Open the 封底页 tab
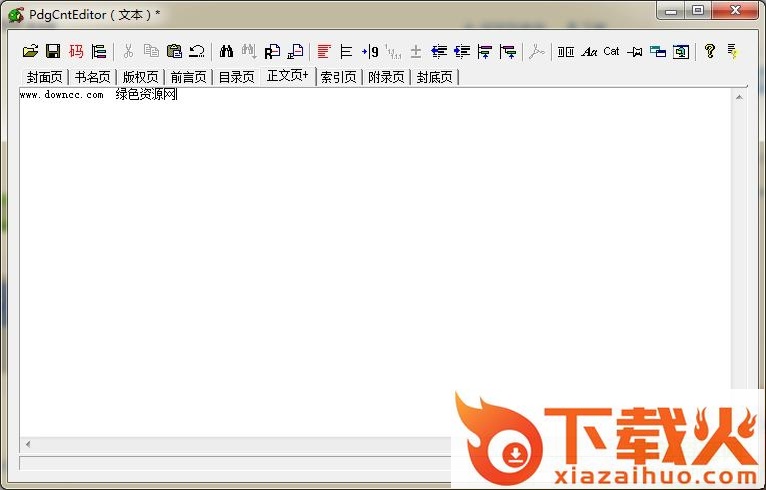766x490 pixels. pyautogui.click(x=434, y=77)
